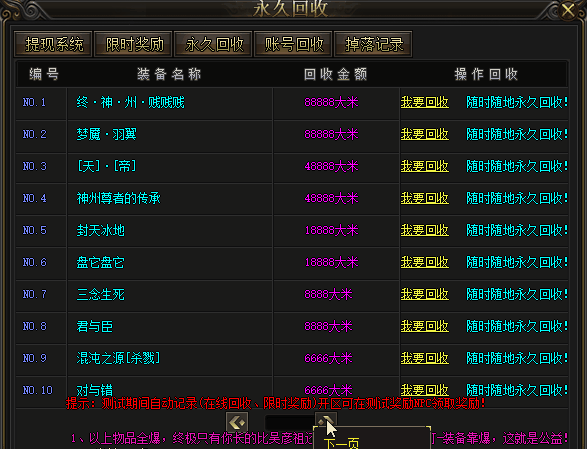This screenshot has width=587, height=449.
Task: Go to the 账号回收 tab
Action: tap(294, 44)
